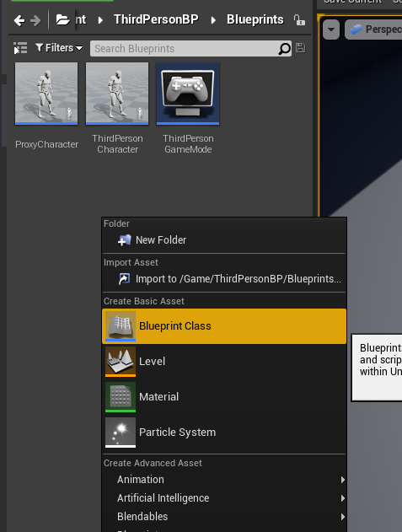
Task: Choose Import to /Game/ThirdPersonBP/Blueprints
Action: coord(224,279)
